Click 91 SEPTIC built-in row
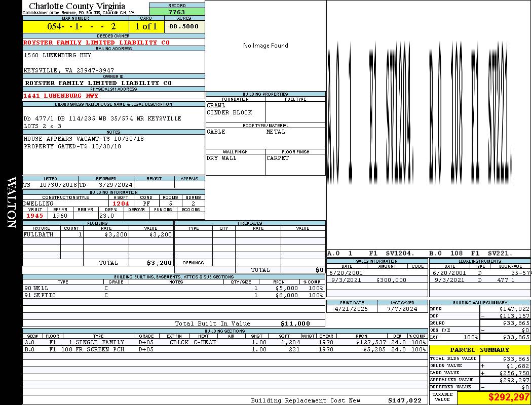 174,296
